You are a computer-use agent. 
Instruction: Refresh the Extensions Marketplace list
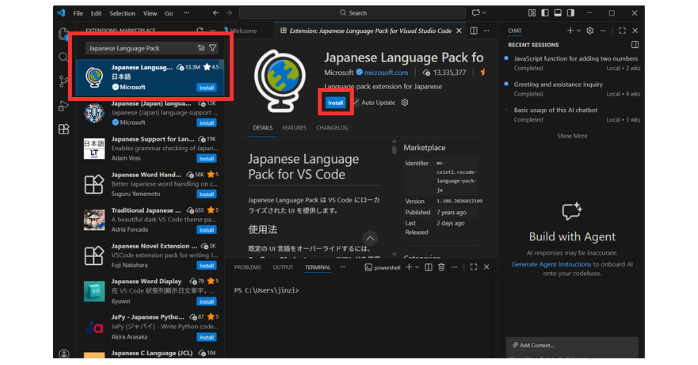pyautogui.click(x=200, y=31)
